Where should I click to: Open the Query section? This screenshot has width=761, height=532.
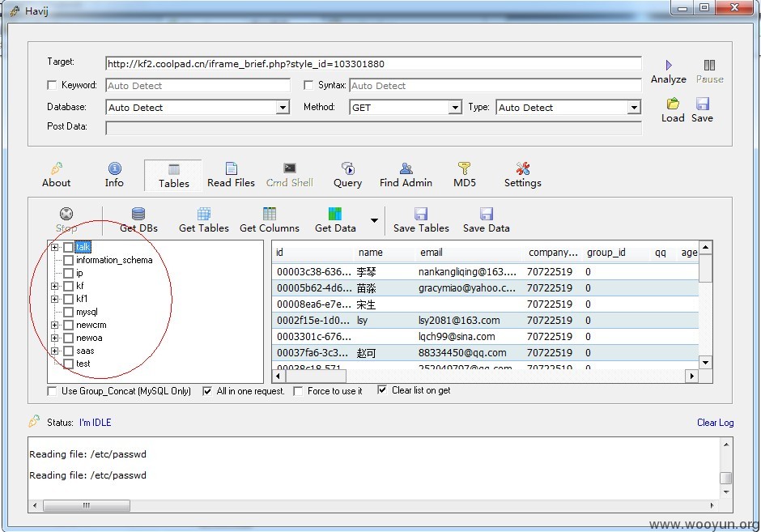[x=347, y=175]
